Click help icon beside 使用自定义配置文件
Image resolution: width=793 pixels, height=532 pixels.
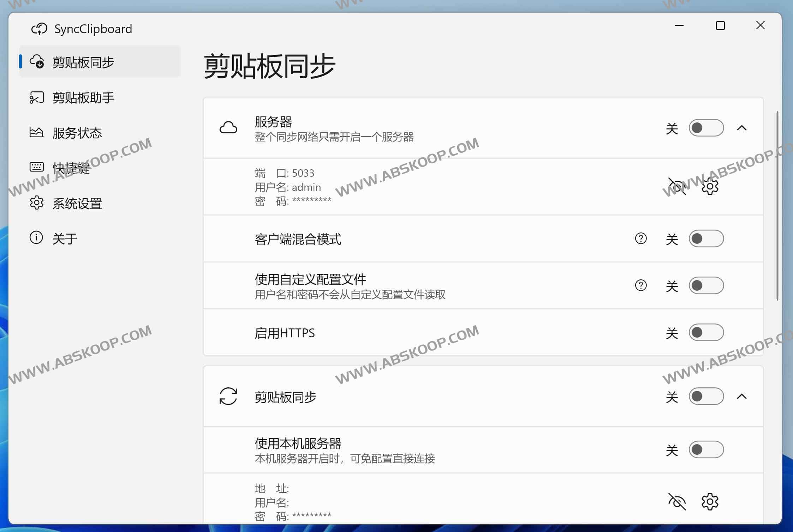[x=641, y=285]
